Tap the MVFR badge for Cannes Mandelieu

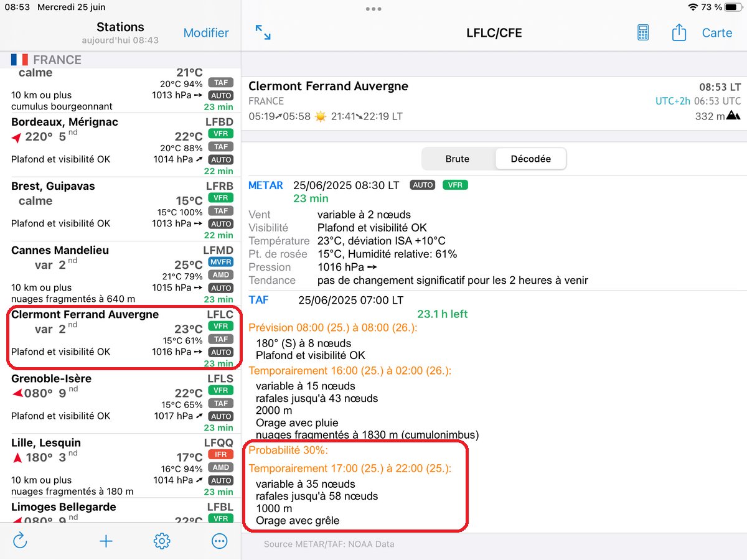221,262
